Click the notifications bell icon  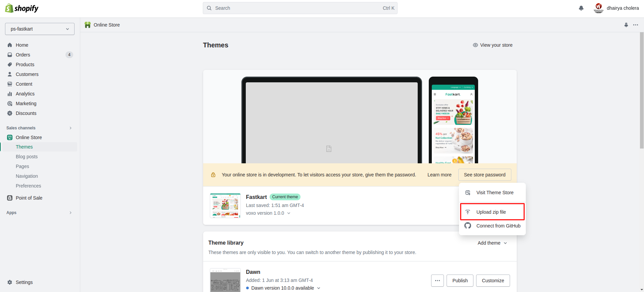tap(581, 8)
